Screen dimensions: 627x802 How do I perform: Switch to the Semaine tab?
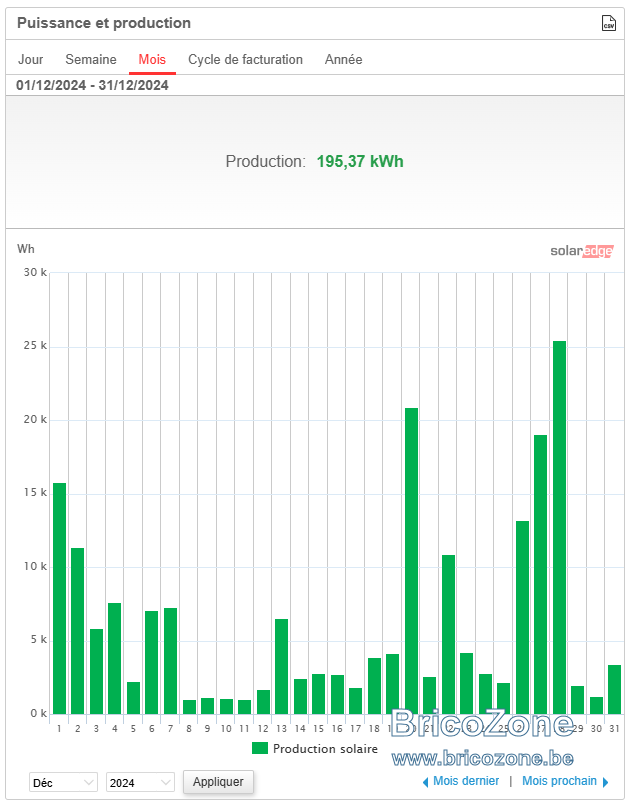pos(91,60)
